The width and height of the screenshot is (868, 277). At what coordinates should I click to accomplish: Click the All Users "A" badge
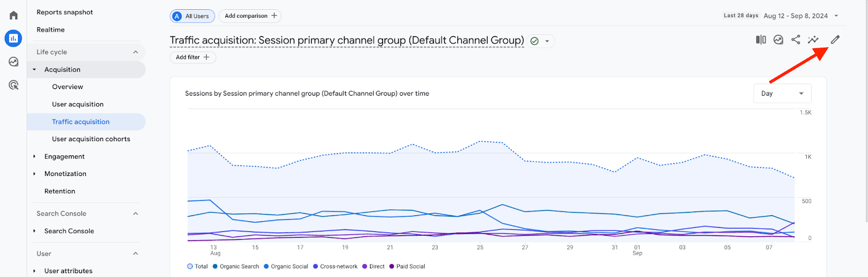point(177,16)
